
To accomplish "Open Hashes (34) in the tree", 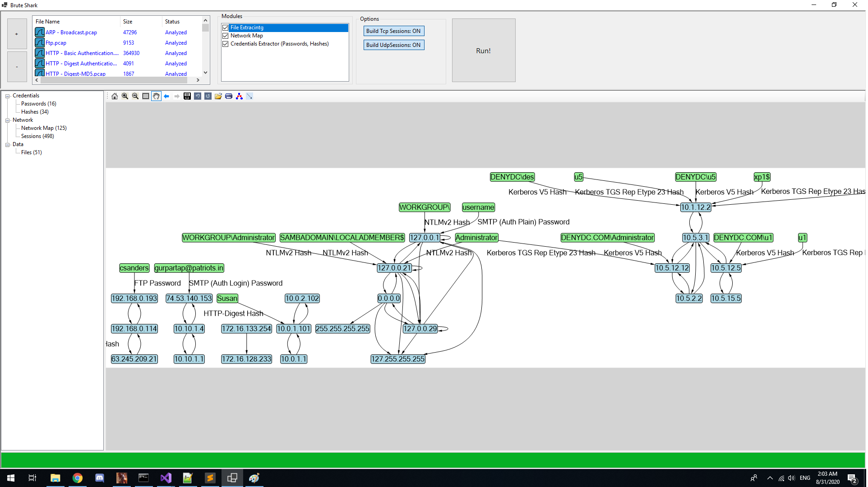I will click(35, 112).
